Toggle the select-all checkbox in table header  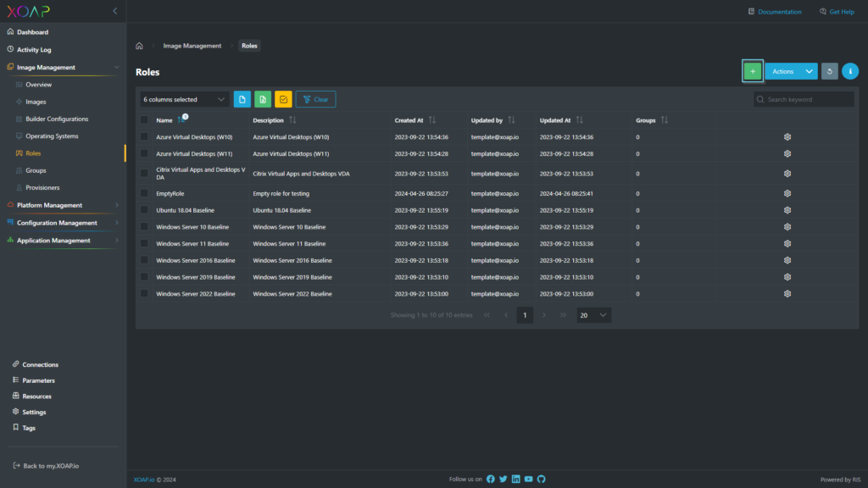(144, 120)
